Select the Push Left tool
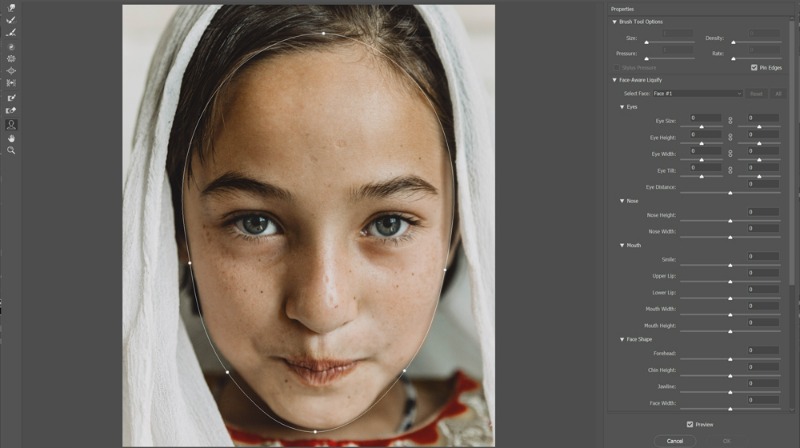Screen dimensions: 800x448 click(x=11, y=84)
